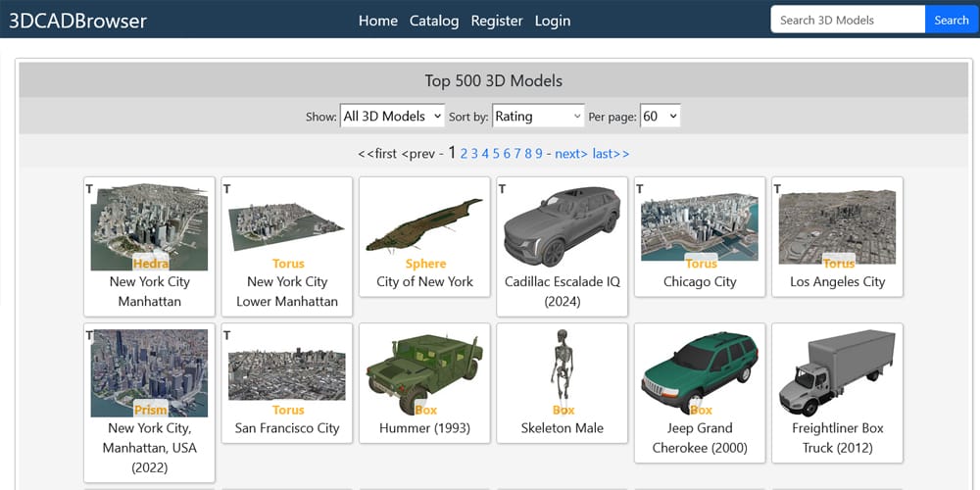The width and height of the screenshot is (980, 490).
Task: Click 'Cadillac Escalade IQ (2024)' title text
Action: point(562,292)
